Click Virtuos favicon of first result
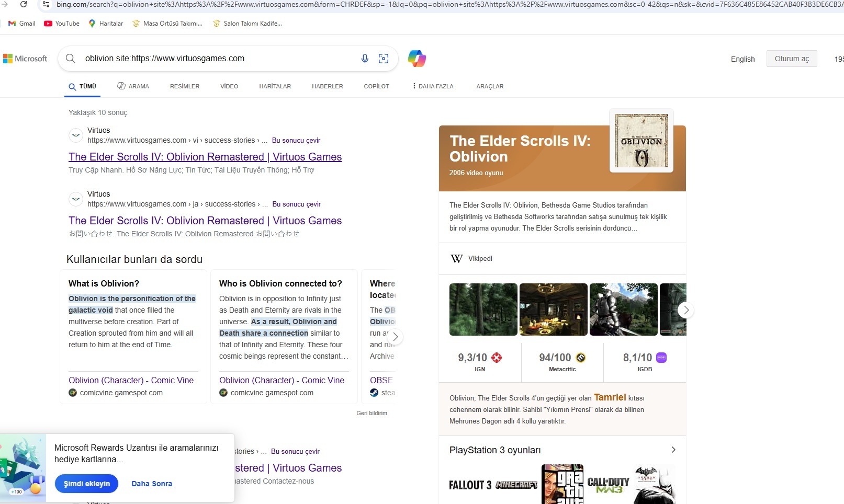The width and height of the screenshot is (844, 504). [76, 135]
